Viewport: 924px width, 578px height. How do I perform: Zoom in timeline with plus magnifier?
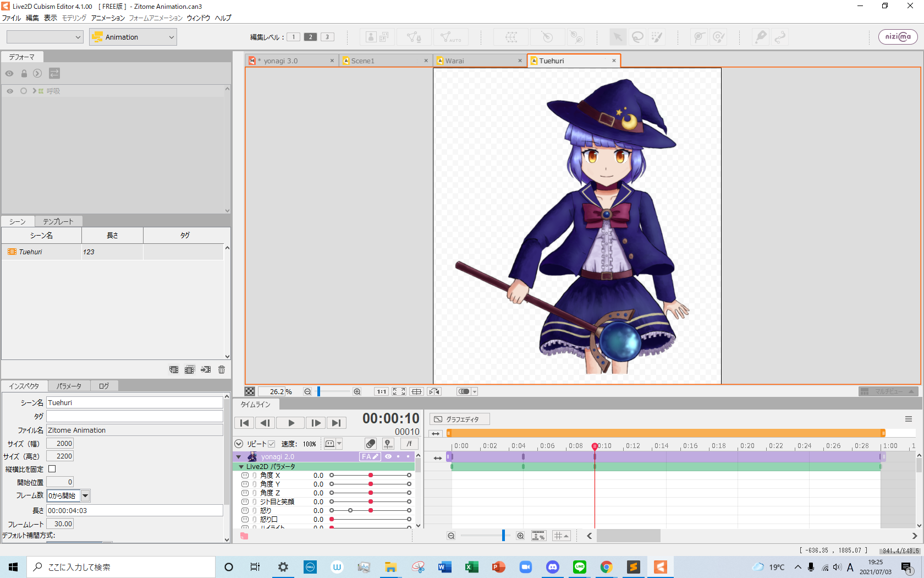click(x=520, y=536)
